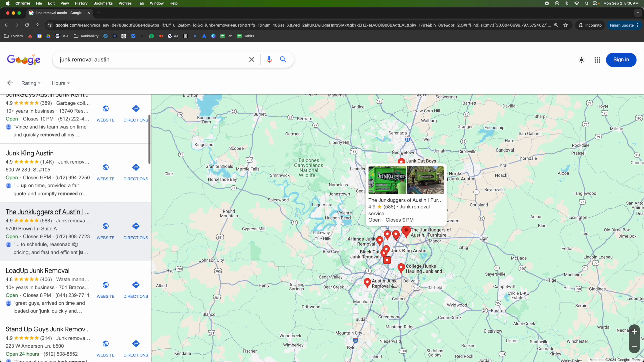Expand the Hours filter
Image resolution: width=644 pixels, height=362 pixels.
[x=60, y=83]
